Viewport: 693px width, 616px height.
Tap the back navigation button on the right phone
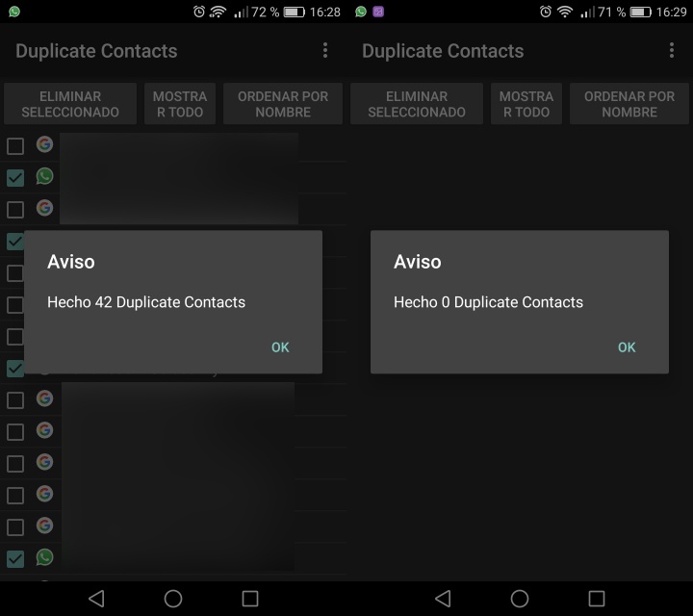[443, 599]
